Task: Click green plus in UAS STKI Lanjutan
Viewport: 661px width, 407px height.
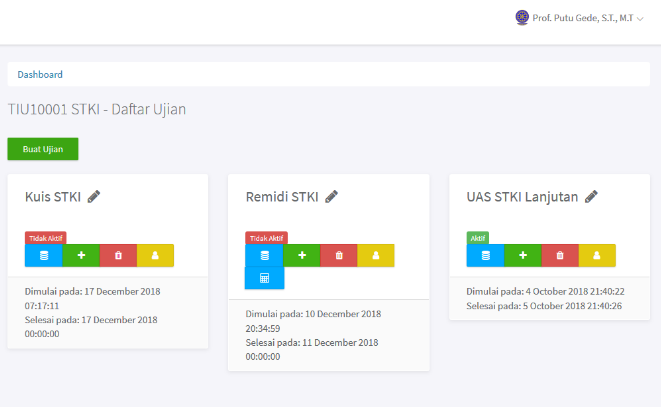Action: coord(523,255)
